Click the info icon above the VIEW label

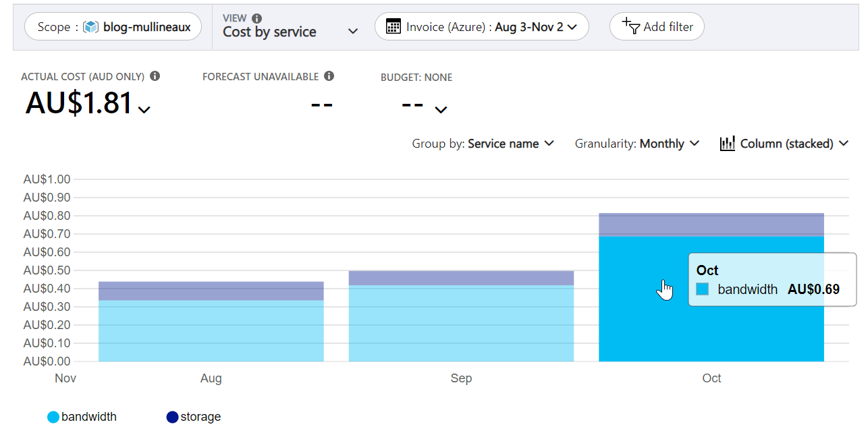point(256,18)
